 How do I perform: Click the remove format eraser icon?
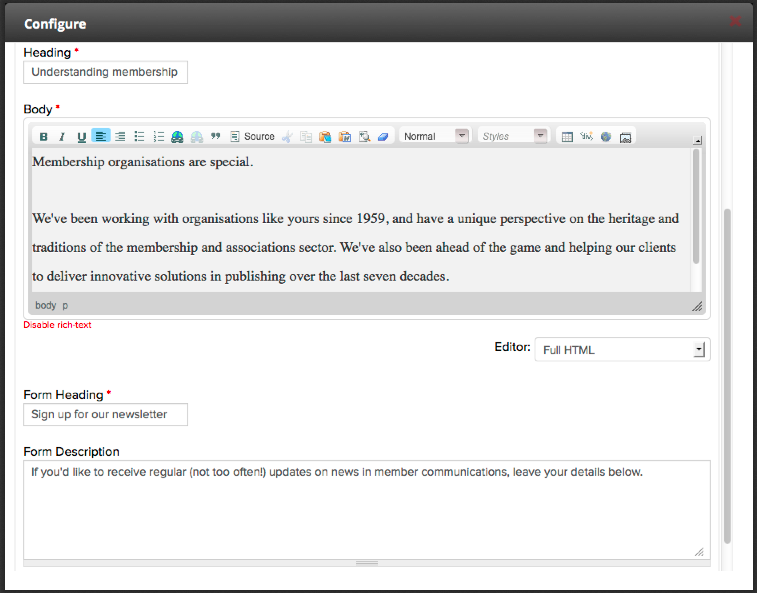(383, 137)
